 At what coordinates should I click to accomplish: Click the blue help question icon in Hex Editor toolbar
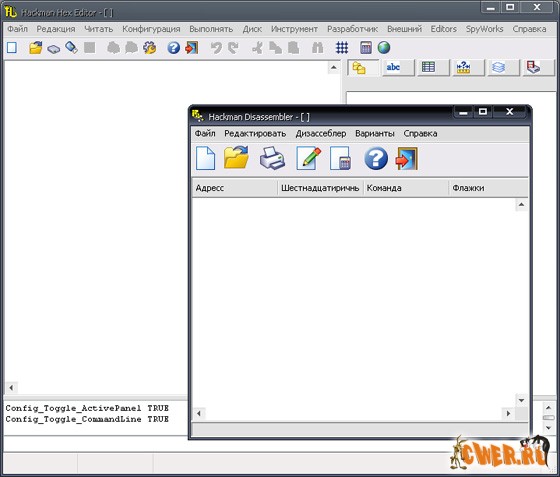pos(174,47)
